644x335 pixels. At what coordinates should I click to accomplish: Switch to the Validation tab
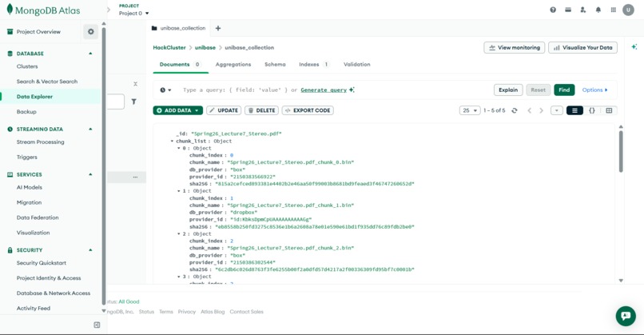(357, 65)
